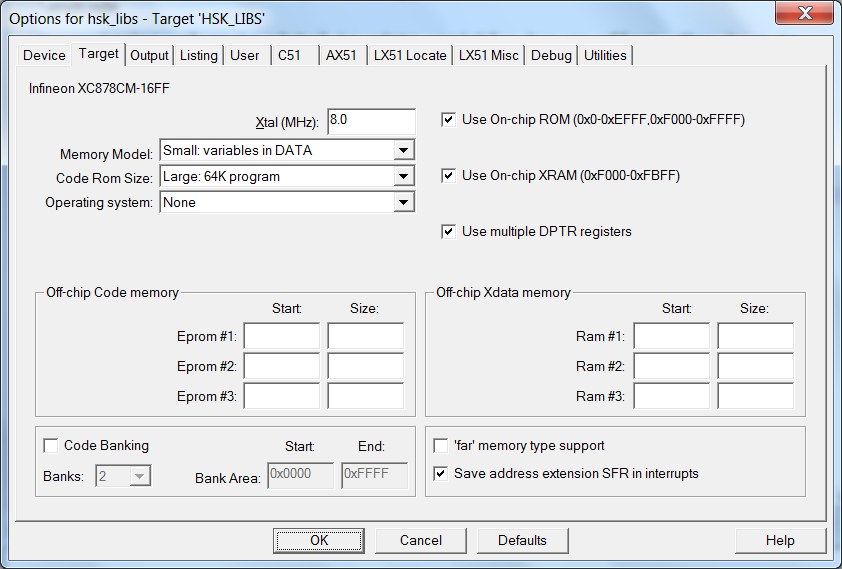Viewport: 842px width, 569px height.
Task: Open the Debug tab
Action: point(551,55)
